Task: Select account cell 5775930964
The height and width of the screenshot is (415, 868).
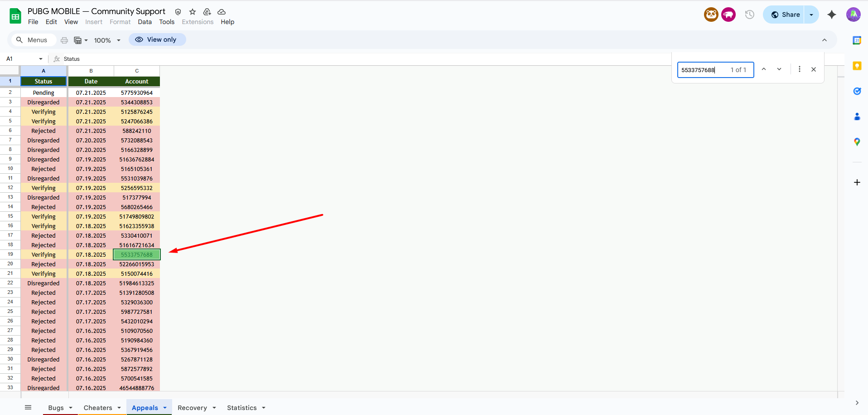Action: point(137,93)
